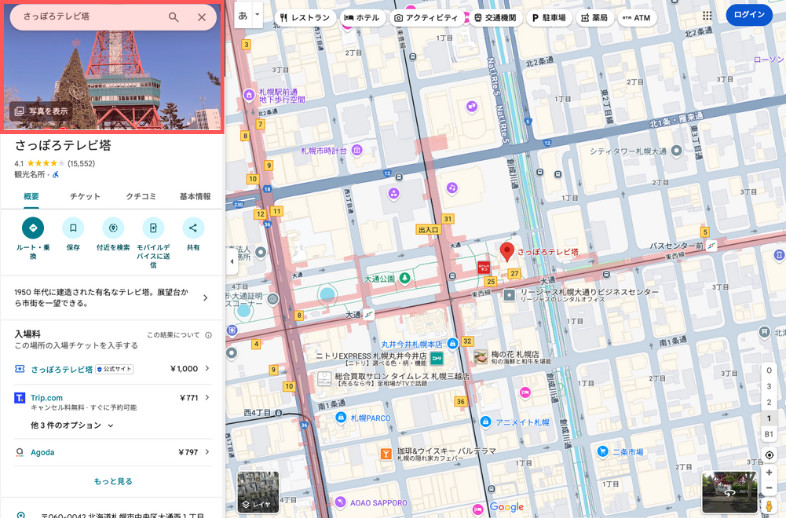Send to mobile device icon

tap(153, 228)
